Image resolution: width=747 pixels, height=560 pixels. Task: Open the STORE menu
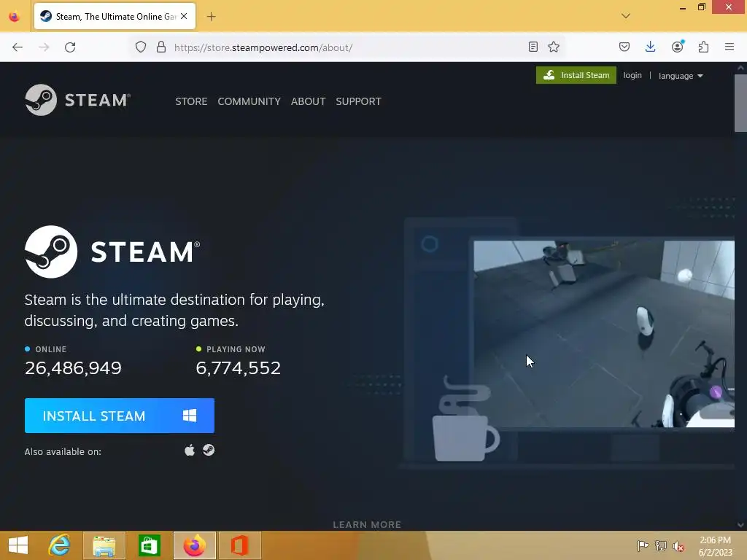click(x=191, y=101)
